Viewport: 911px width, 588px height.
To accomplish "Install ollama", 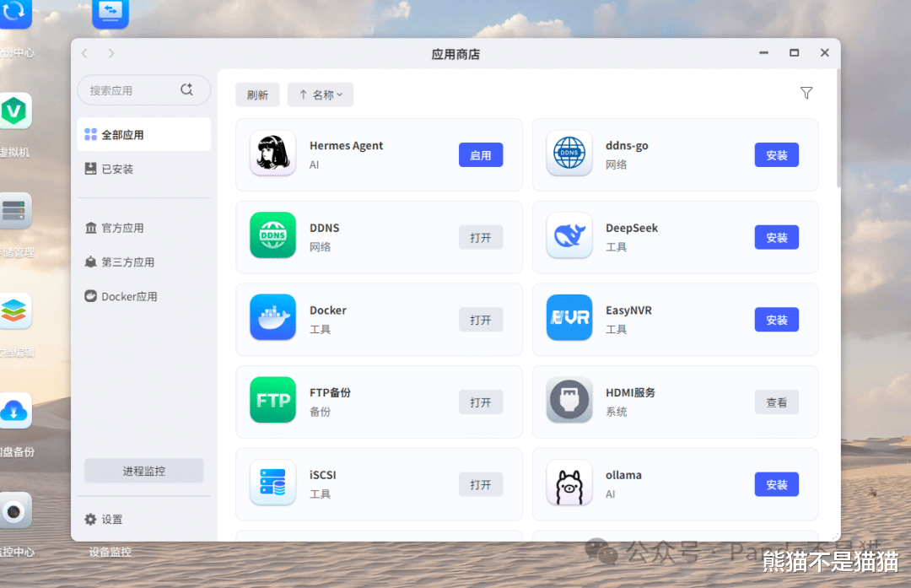I will (776, 484).
